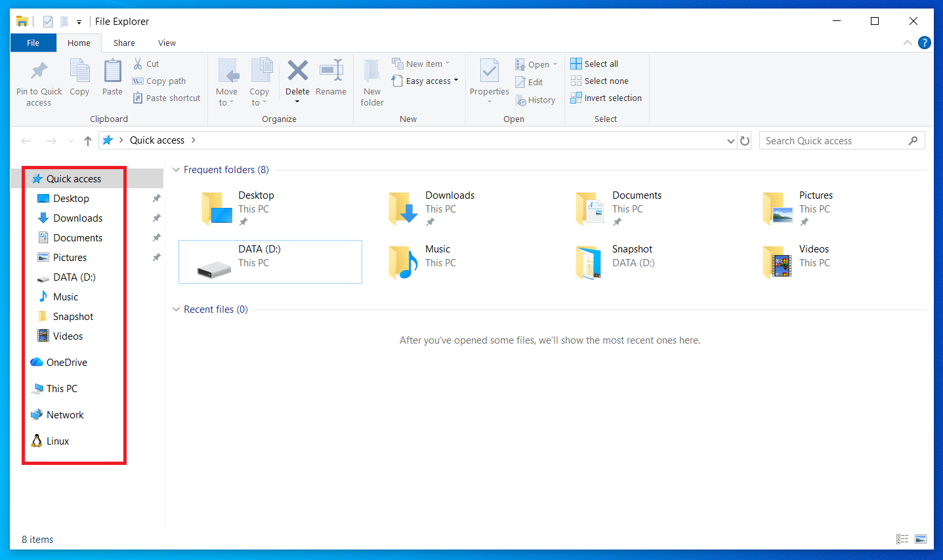943x560 pixels.
Task: Click Paste shortcut command
Action: [167, 98]
